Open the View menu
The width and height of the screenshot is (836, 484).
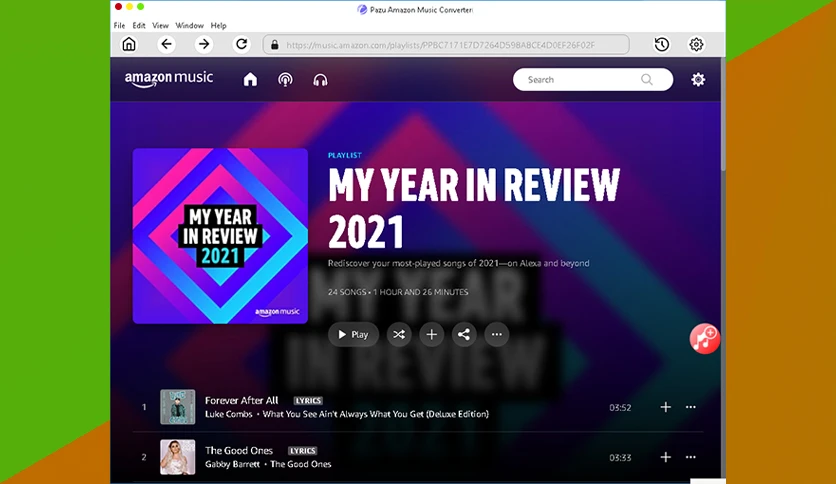160,25
